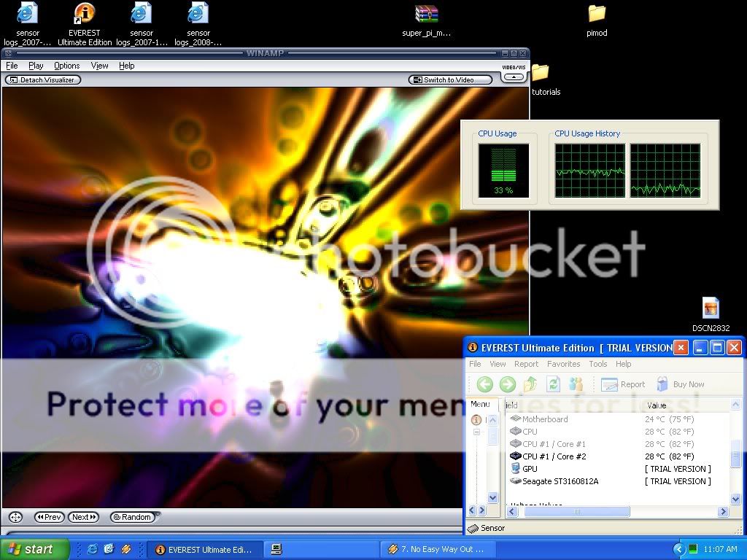This screenshot has height=560, width=747.
Task: Toggle the Random visualizer preset button
Action: tap(132, 517)
